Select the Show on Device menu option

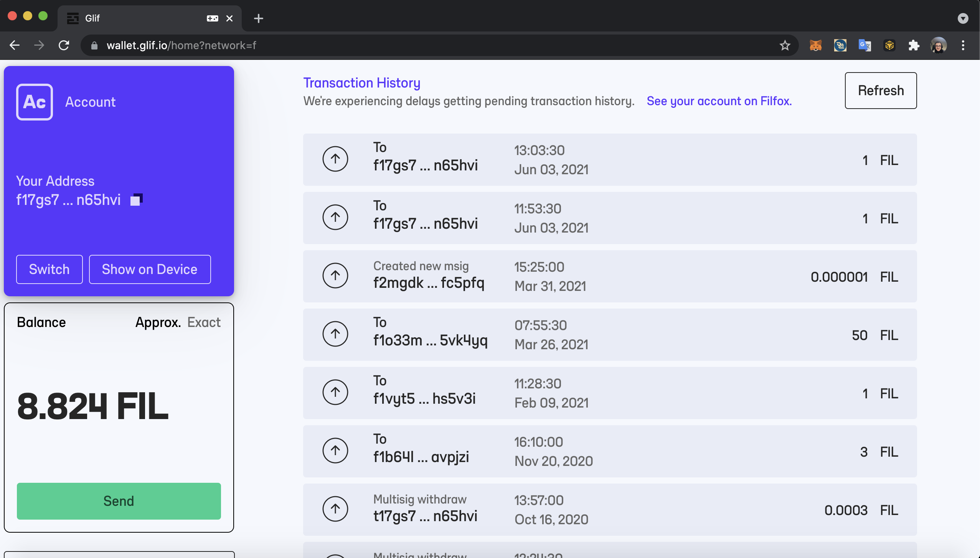[149, 269]
